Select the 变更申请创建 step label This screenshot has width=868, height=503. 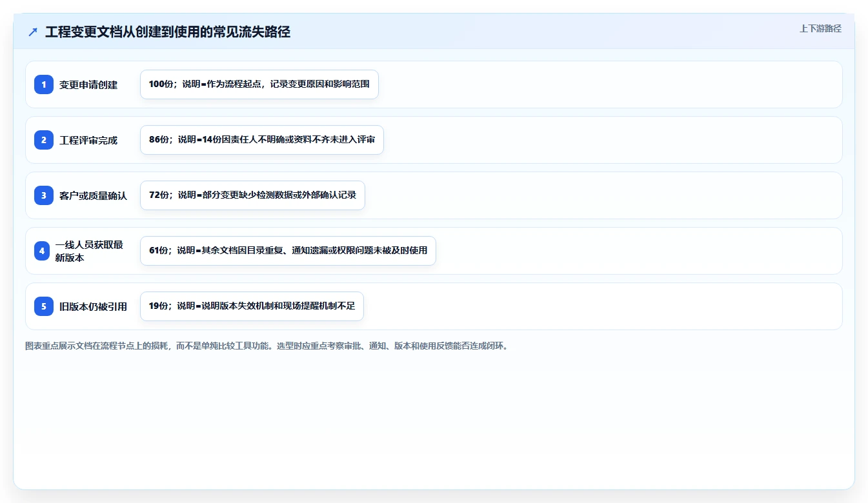[x=88, y=84]
